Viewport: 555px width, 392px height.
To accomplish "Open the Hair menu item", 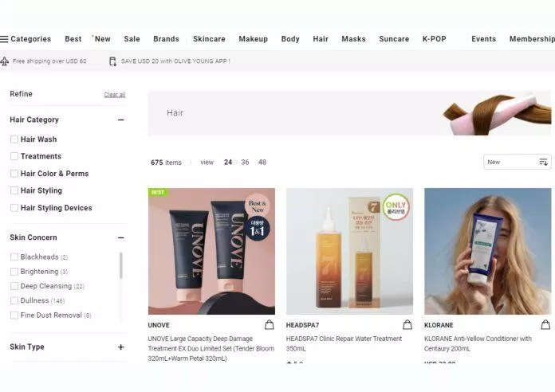I will (321, 39).
